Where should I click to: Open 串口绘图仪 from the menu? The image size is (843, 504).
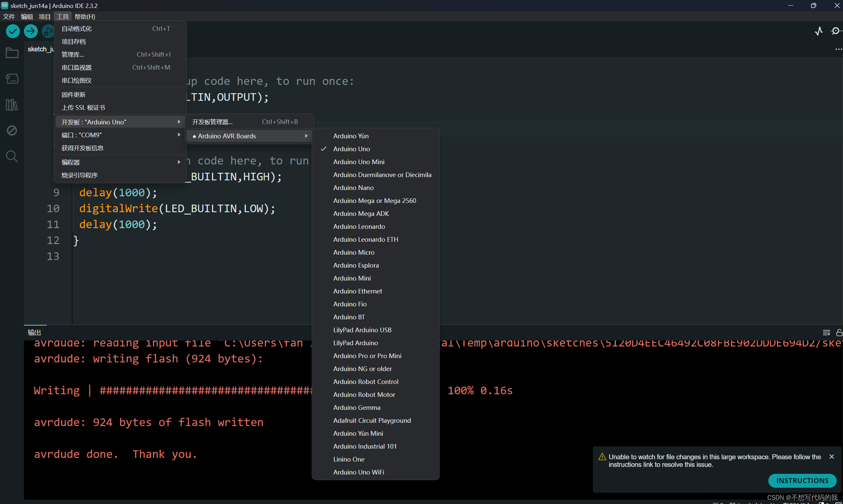tap(120, 81)
